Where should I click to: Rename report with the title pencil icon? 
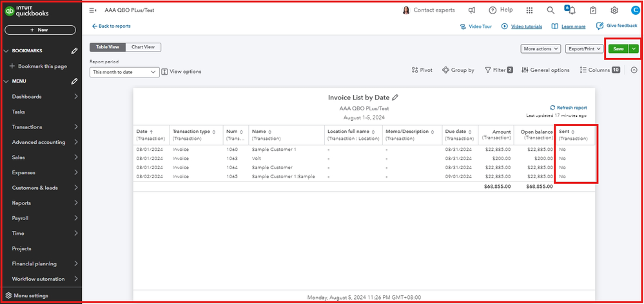395,97
